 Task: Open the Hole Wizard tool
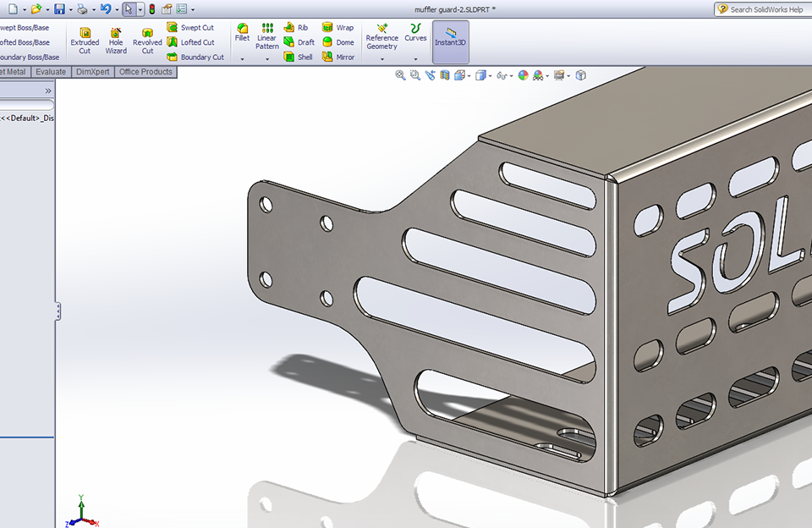116,40
